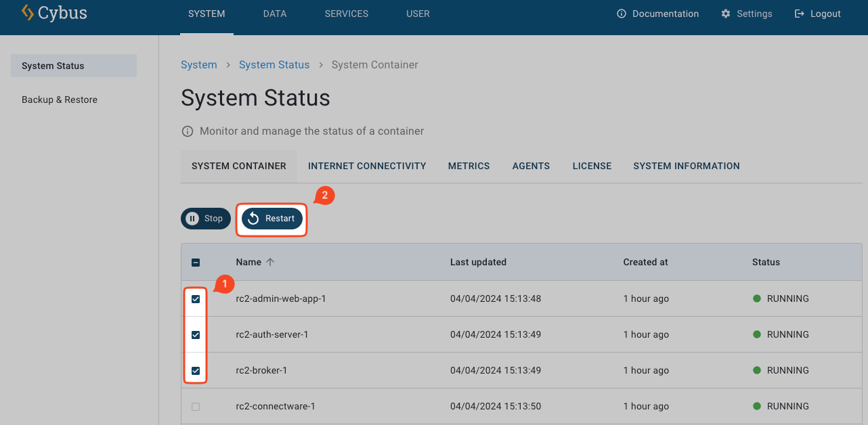
Task: Open the SERVICES menu
Action: point(347,14)
